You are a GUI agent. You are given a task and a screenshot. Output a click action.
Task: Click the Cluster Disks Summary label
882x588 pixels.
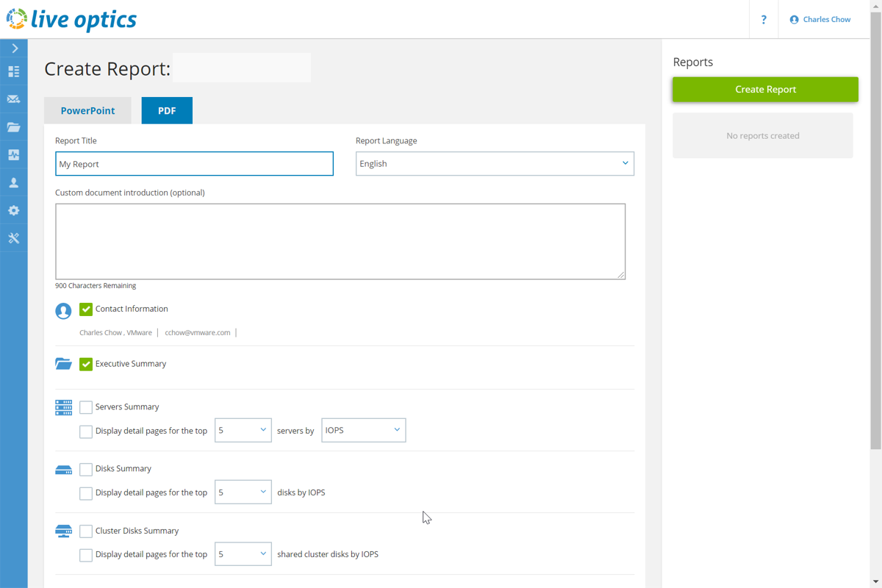coord(137,531)
